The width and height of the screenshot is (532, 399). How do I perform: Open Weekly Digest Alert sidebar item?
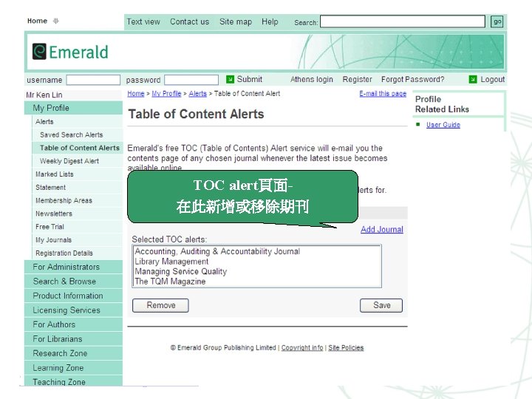click(x=69, y=161)
